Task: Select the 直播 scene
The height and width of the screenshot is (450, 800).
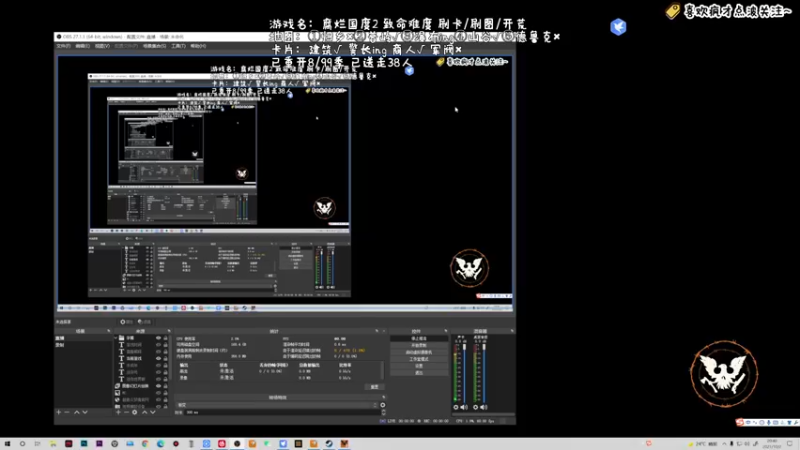Action: pos(83,338)
